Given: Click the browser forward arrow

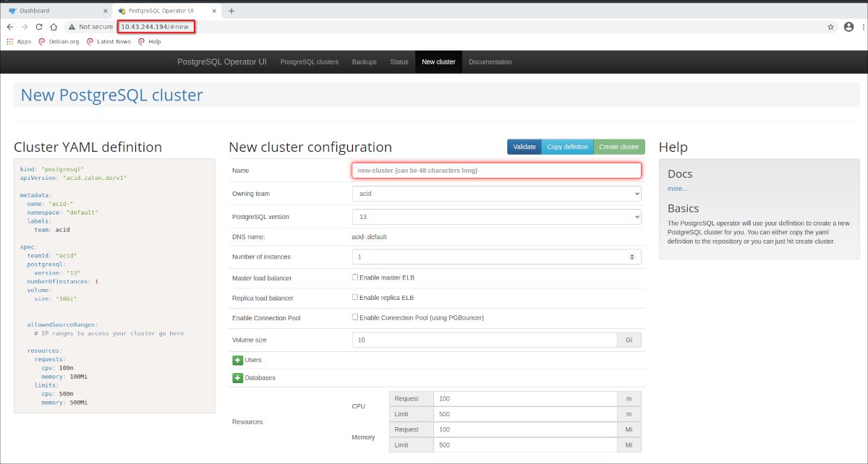Looking at the screenshot, I should (25, 27).
